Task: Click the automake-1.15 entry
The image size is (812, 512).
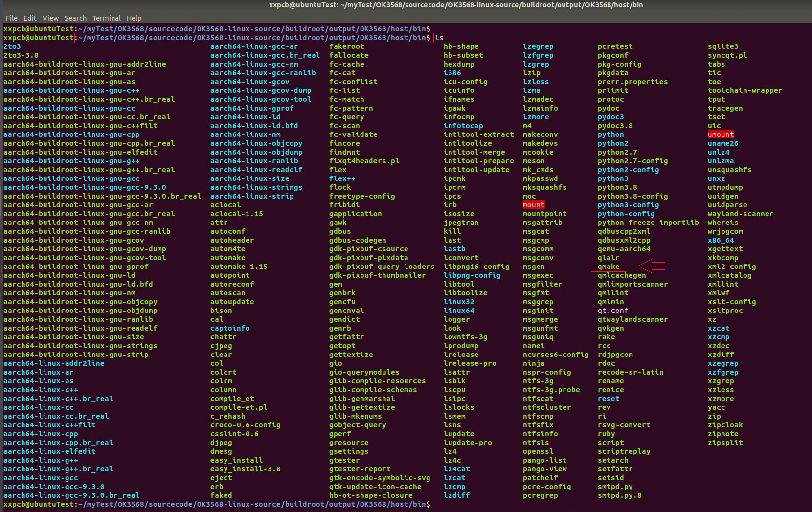Action: point(239,267)
